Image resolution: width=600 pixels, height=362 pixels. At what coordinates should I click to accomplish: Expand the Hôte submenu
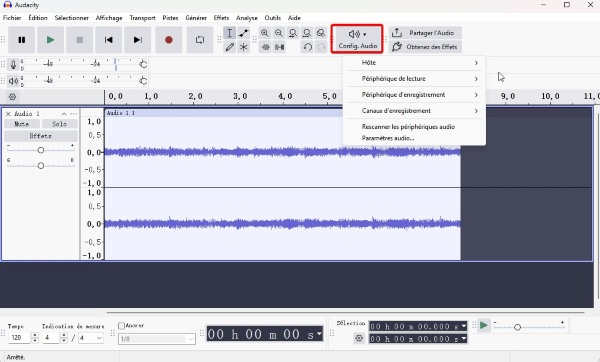point(414,63)
